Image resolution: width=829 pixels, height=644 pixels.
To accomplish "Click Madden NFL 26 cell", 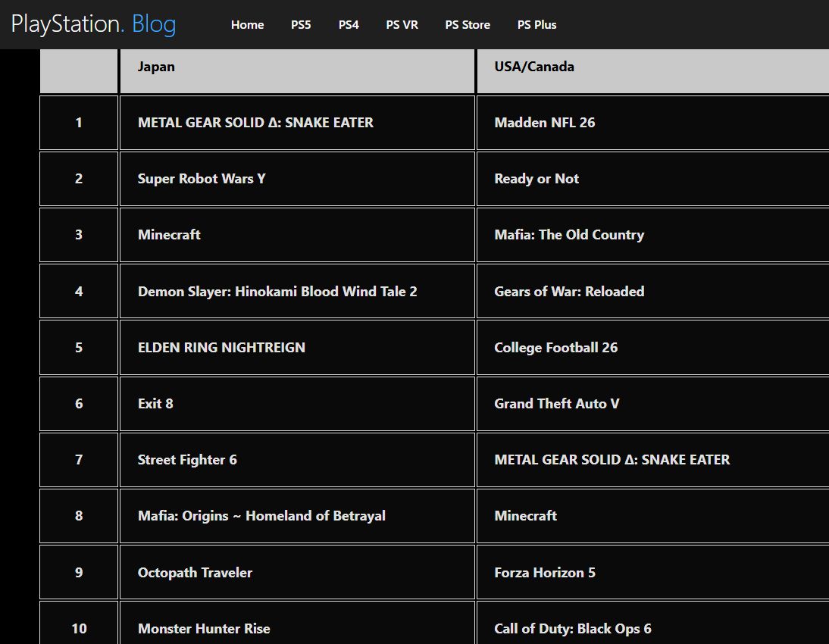I will click(653, 123).
